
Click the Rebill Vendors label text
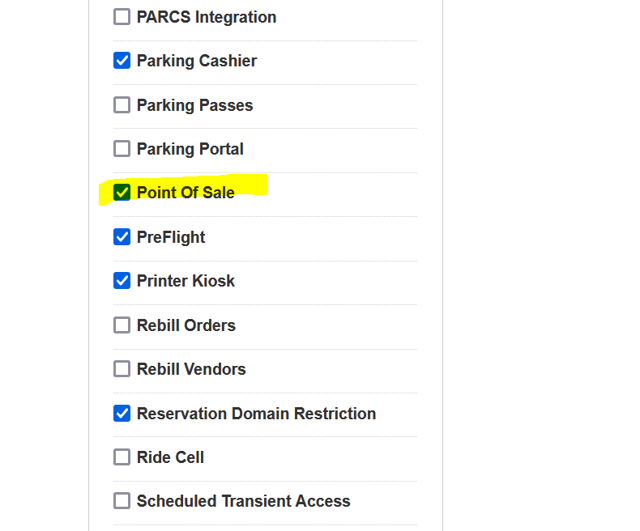[x=191, y=369]
